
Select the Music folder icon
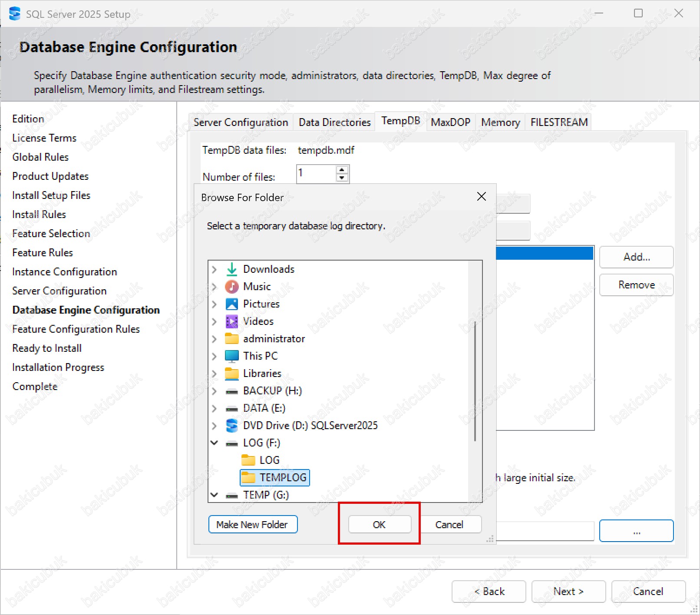point(232,287)
